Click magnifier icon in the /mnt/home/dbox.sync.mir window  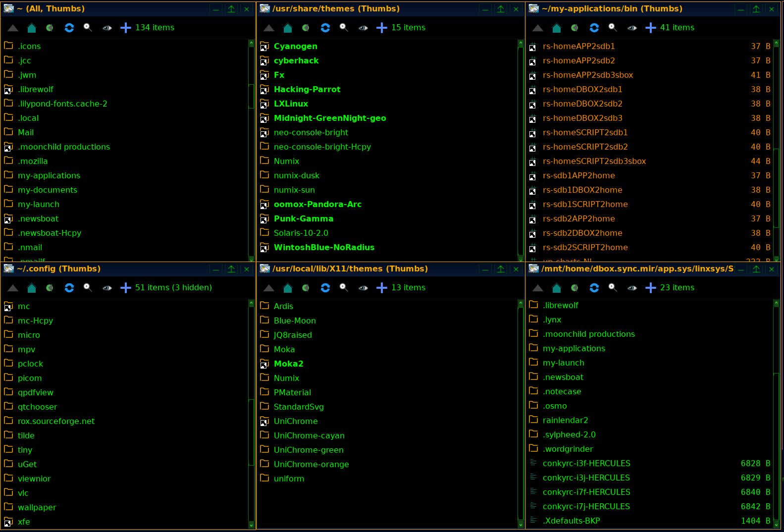click(613, 287)
